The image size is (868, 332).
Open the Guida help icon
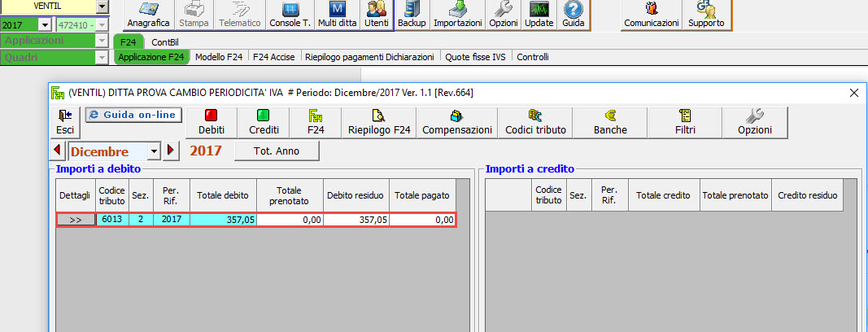click(x=573, y=15)
